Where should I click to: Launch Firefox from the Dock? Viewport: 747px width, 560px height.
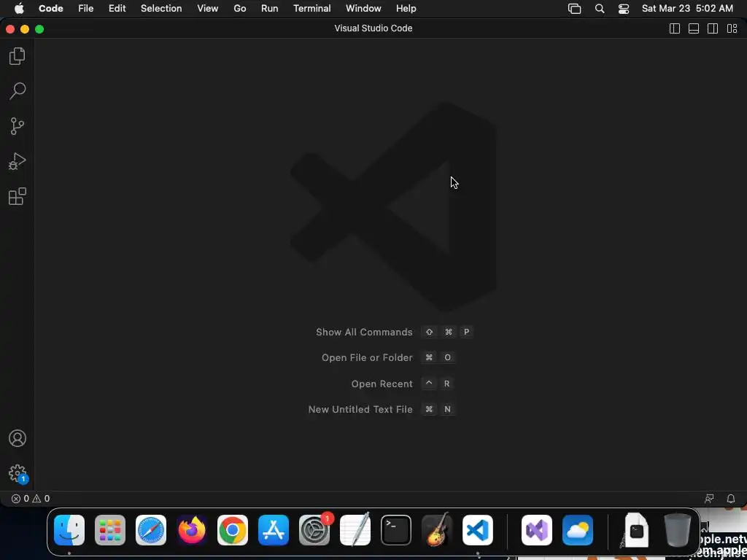pos(192,530)
